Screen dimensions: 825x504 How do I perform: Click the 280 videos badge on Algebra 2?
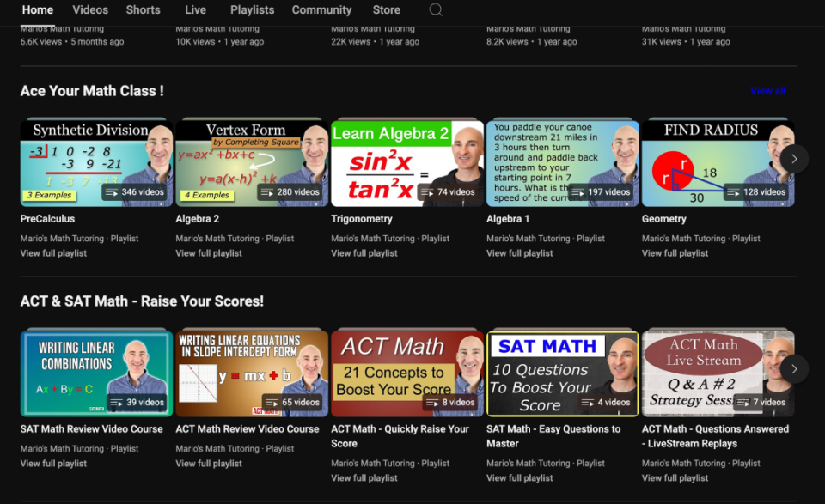click(290, 192)
